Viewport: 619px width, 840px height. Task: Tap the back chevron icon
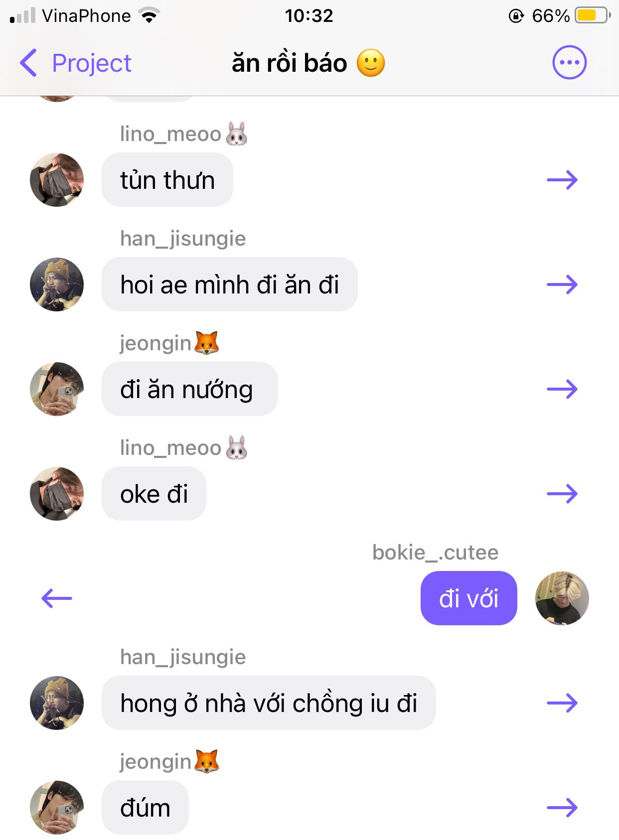click(x=28, y=63)
